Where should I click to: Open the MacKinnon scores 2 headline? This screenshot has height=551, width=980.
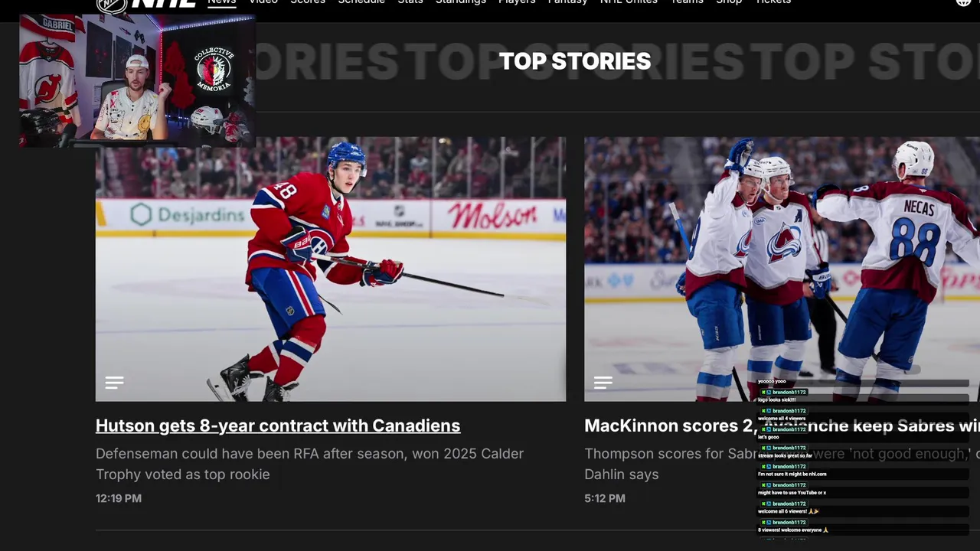666,425
